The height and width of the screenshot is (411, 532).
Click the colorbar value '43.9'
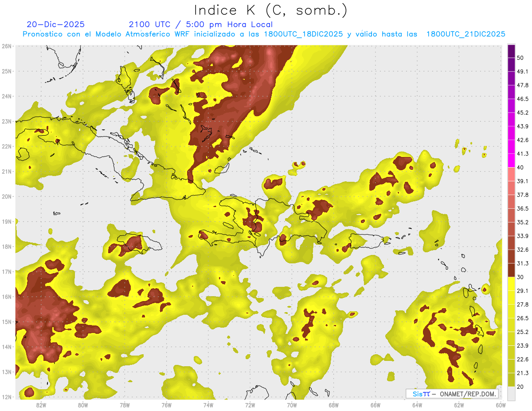tap(523, 126)
